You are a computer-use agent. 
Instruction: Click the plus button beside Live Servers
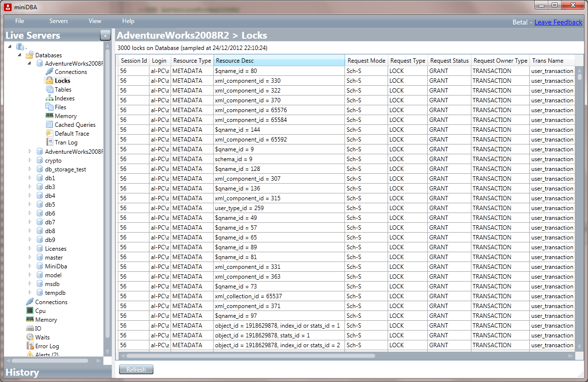[105, 35]
